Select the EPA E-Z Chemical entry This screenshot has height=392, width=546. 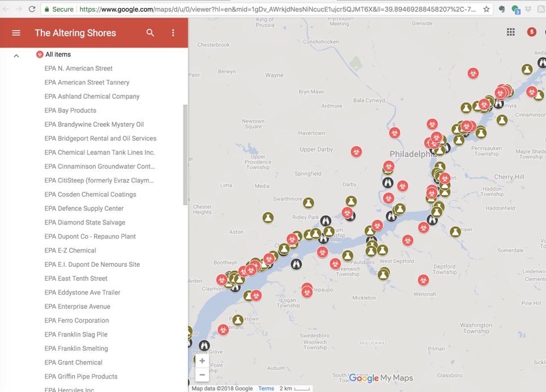coord(70,250)
